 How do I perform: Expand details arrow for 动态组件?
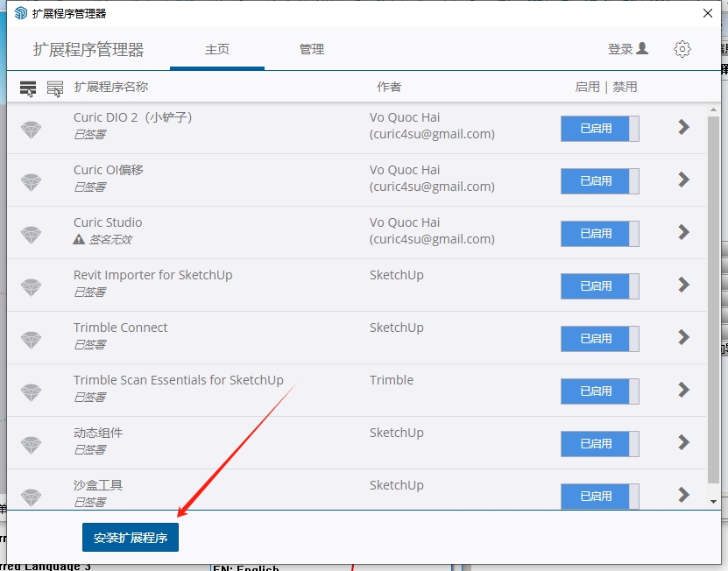click(683, 442)
